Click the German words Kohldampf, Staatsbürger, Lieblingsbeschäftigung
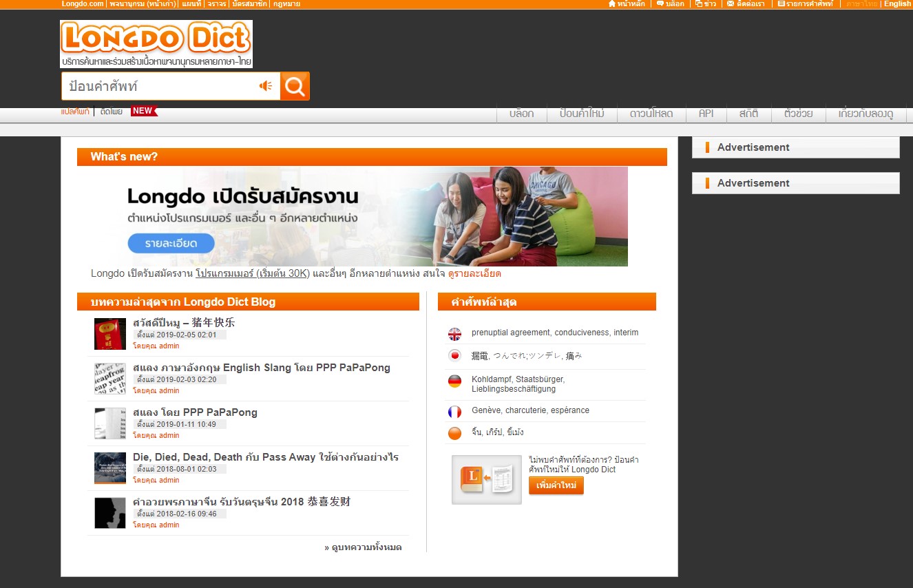 (x=518, y=384)
